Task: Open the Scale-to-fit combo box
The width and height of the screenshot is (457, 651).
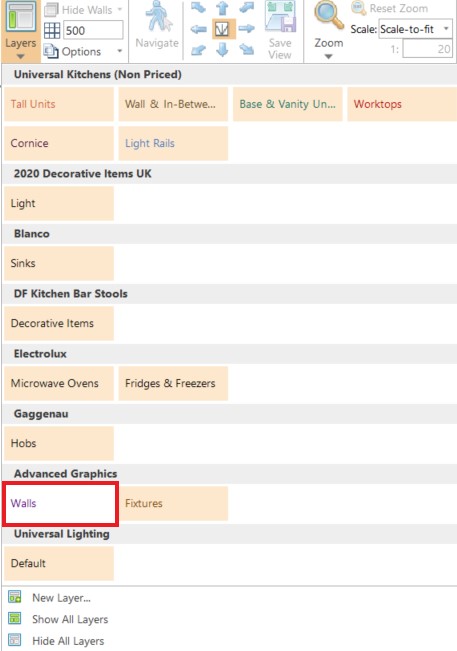Action: coord(415,29)
